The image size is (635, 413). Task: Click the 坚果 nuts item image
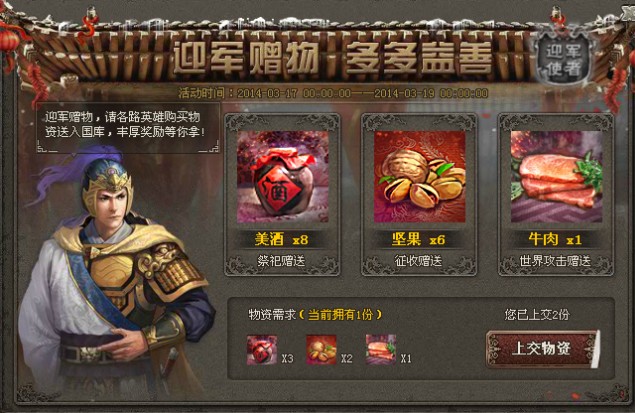(419, 177)
